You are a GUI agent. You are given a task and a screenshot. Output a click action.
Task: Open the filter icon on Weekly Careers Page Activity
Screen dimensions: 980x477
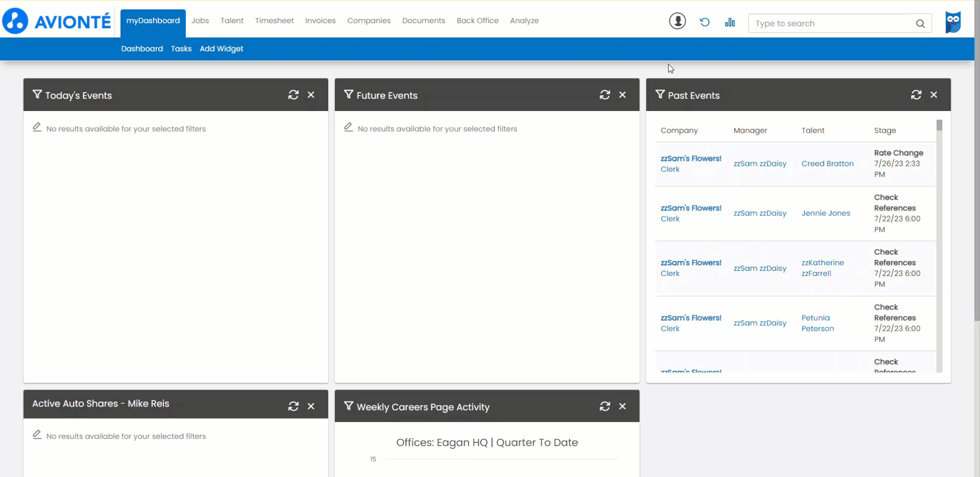coord(348,406)
